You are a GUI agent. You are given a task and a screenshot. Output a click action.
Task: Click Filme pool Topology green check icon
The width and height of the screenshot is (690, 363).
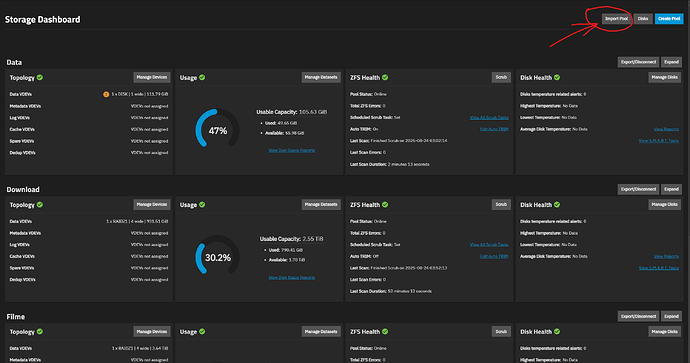point(40,331)
